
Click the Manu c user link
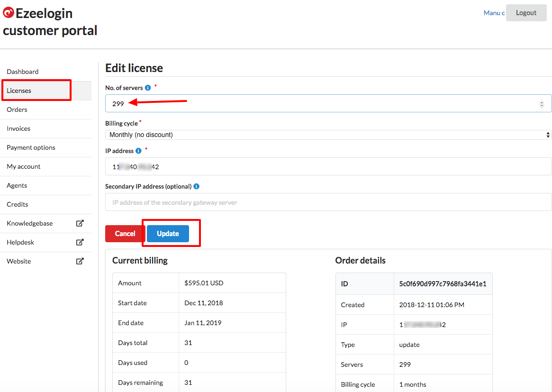tap(494, 13)
